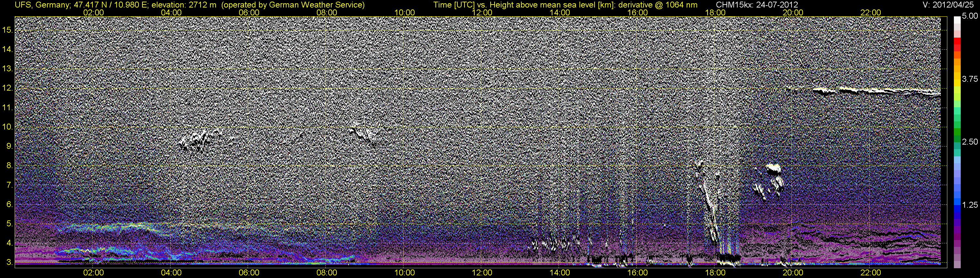Click the '16:00' label on the bottom time axis
Screen dimensions: 980x278
click(638, 273)
